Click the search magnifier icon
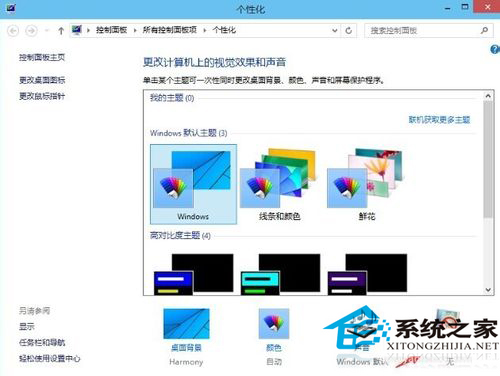Viewport: 500px width, 376px height. pyautogui.click(x=484, y=30)
